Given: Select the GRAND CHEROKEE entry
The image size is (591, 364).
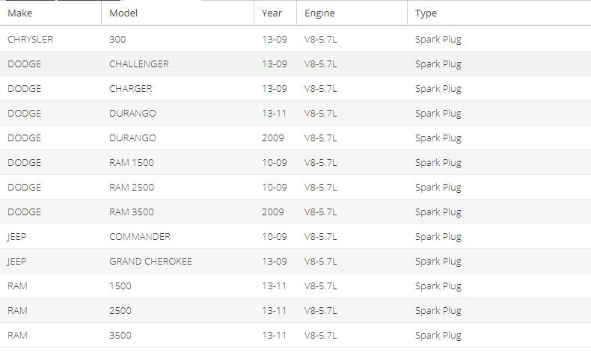Looking at the screenshot, I should coord(151,262).
